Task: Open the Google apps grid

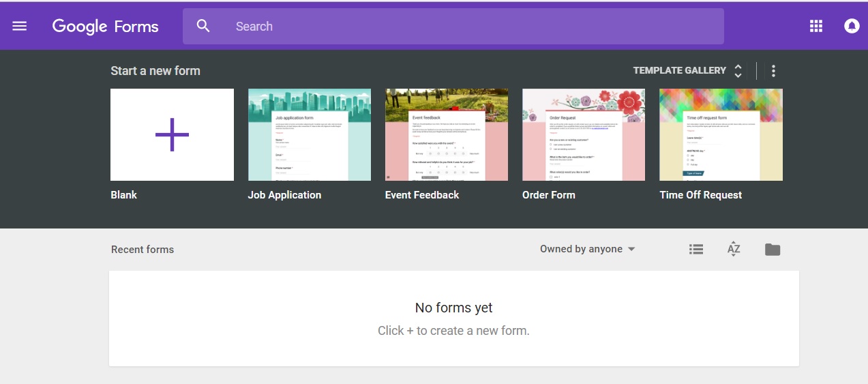Action: coord(816,26)
